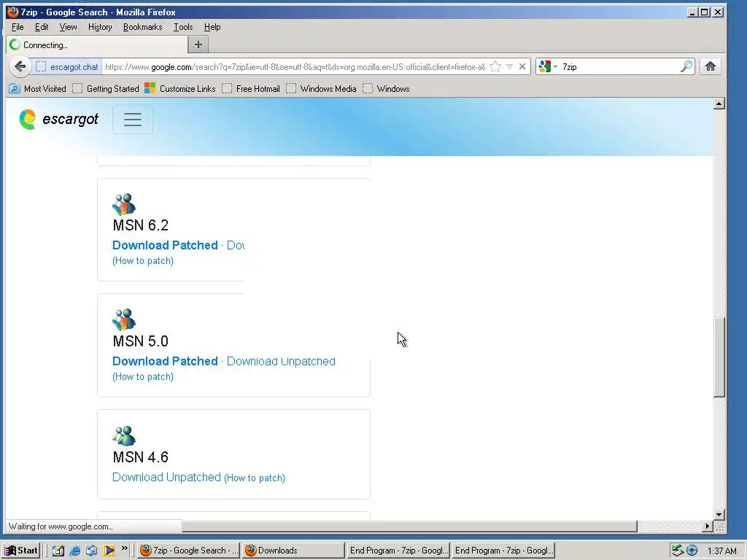747x560 pixels.
Task: Open How to patch under MSN 6.2
Action: 143,261
